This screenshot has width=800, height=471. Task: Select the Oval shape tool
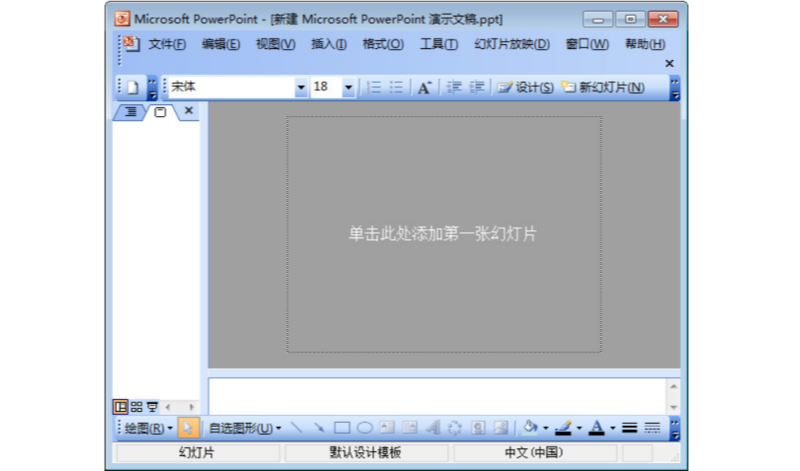click(364, 428)
